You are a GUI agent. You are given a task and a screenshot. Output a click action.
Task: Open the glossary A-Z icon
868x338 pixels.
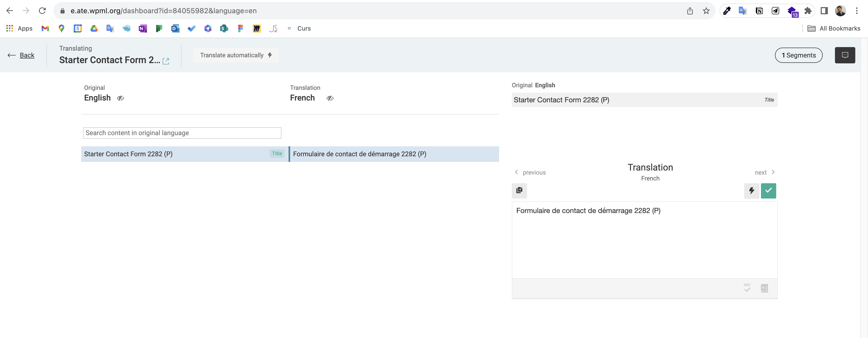764,288
